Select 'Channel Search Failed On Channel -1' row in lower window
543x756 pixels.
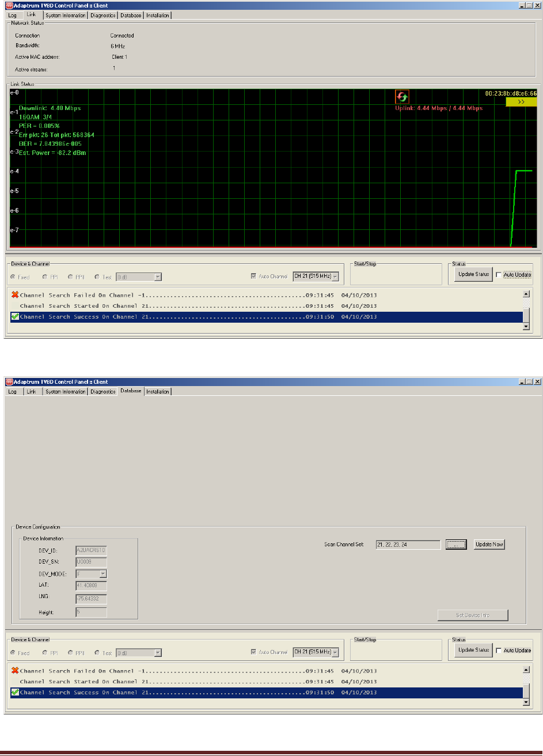pos(266,671)
